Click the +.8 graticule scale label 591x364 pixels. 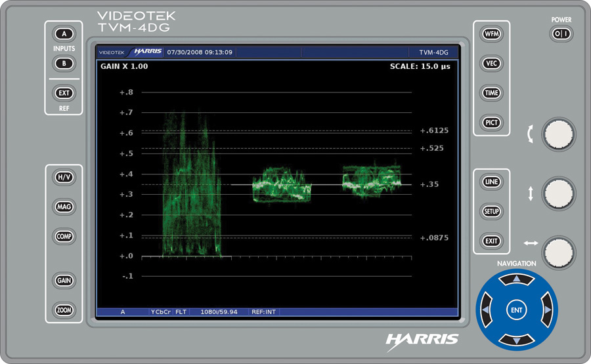pos(126,92)
